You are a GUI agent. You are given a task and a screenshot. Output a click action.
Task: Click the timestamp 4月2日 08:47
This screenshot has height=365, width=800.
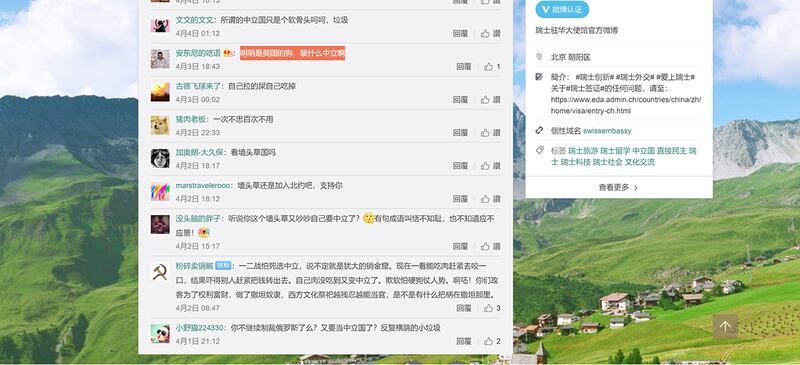[x=197, y=308]
